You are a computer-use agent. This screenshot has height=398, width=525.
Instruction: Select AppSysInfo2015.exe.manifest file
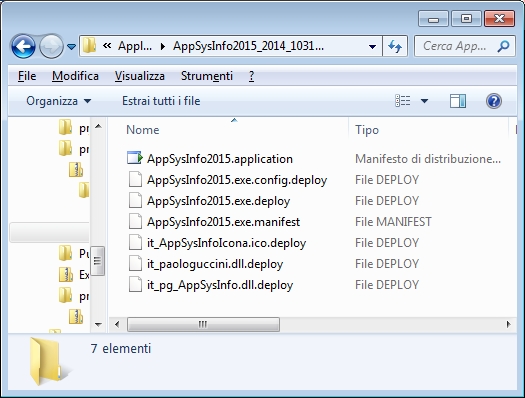(223, 222)
